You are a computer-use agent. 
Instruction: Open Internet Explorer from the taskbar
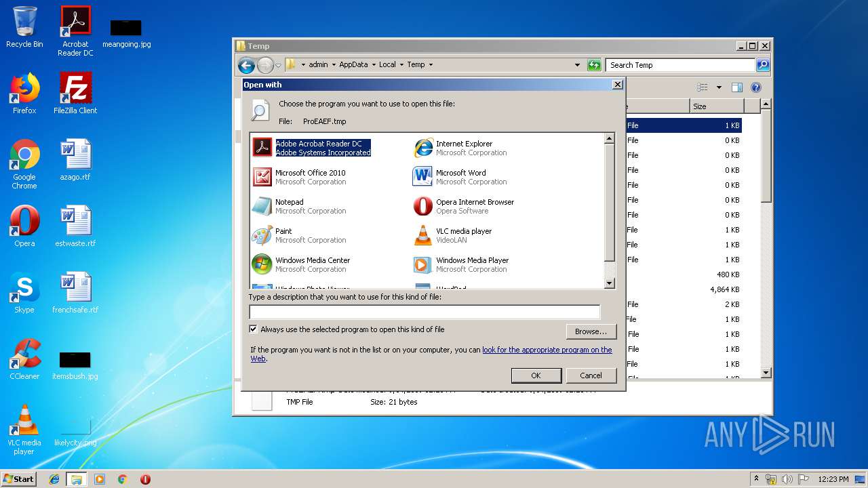(54, 479)
